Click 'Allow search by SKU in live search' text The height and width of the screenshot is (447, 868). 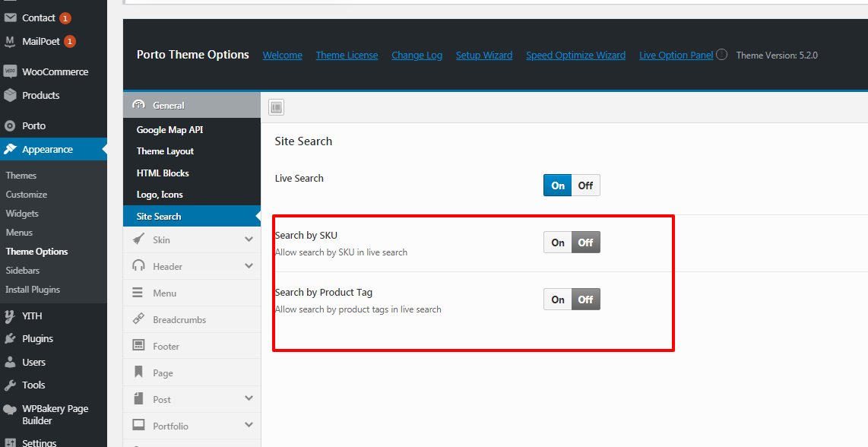pyautogui.click(x=341, y=252)
